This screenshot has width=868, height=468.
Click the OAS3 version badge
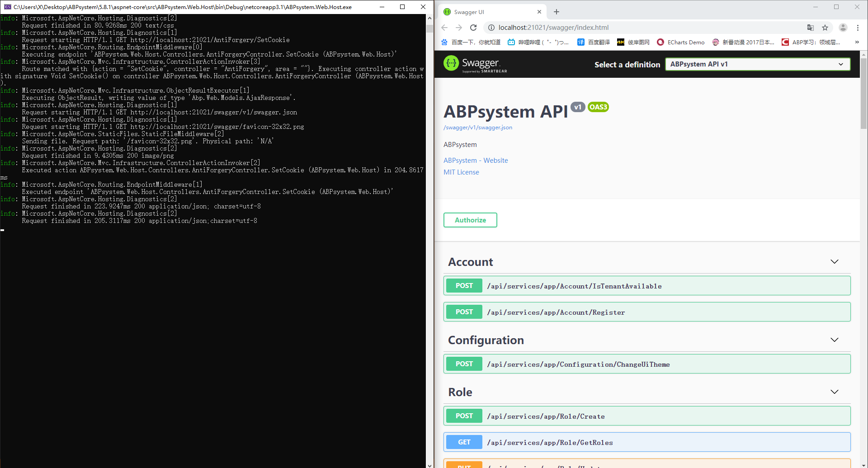[x=598, y=107]
